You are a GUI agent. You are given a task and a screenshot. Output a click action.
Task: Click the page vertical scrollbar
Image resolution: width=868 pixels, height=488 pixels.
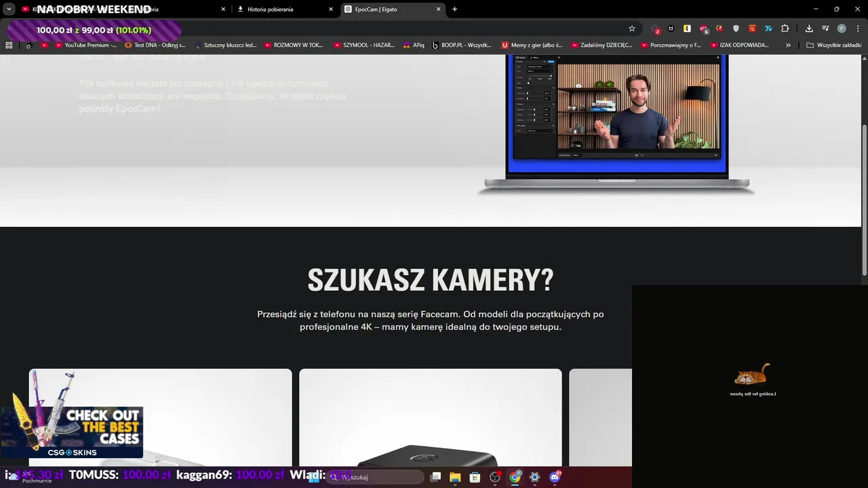click(864, 200)
